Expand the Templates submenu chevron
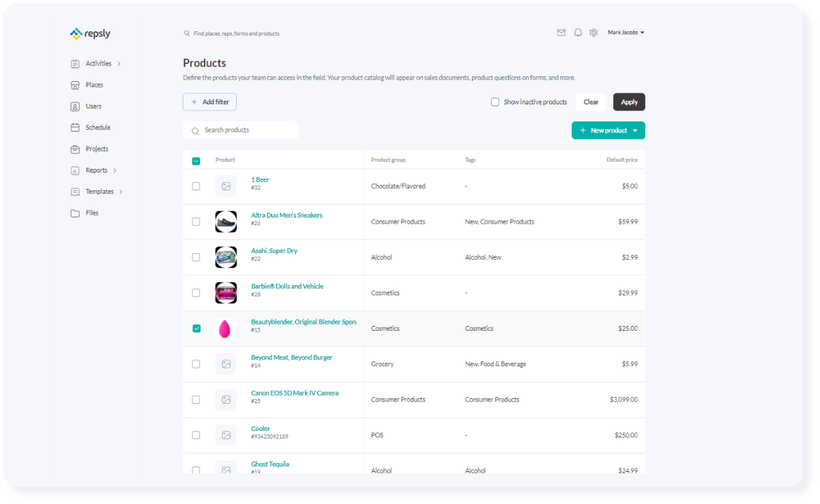 tap(121, 192)
